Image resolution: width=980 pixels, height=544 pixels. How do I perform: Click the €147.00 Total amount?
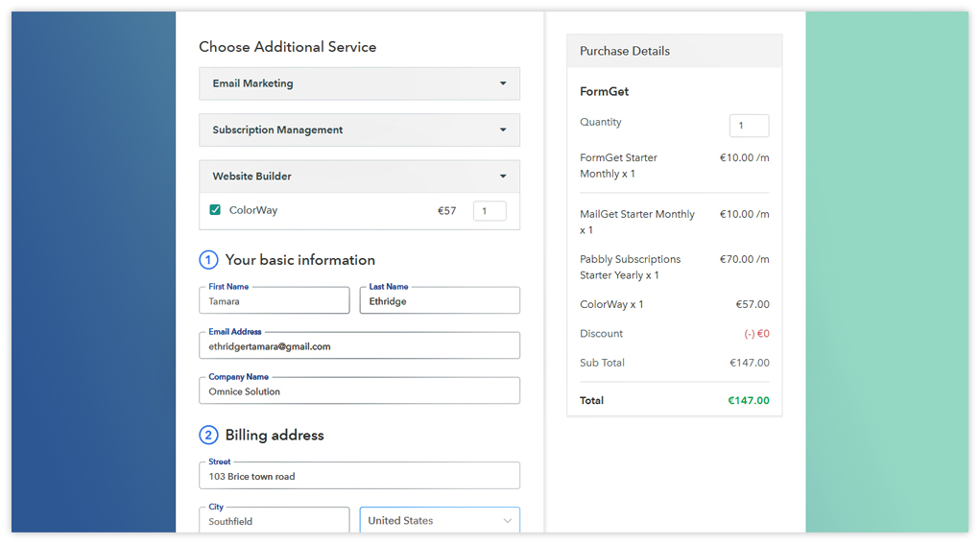(x=748, y=400)
